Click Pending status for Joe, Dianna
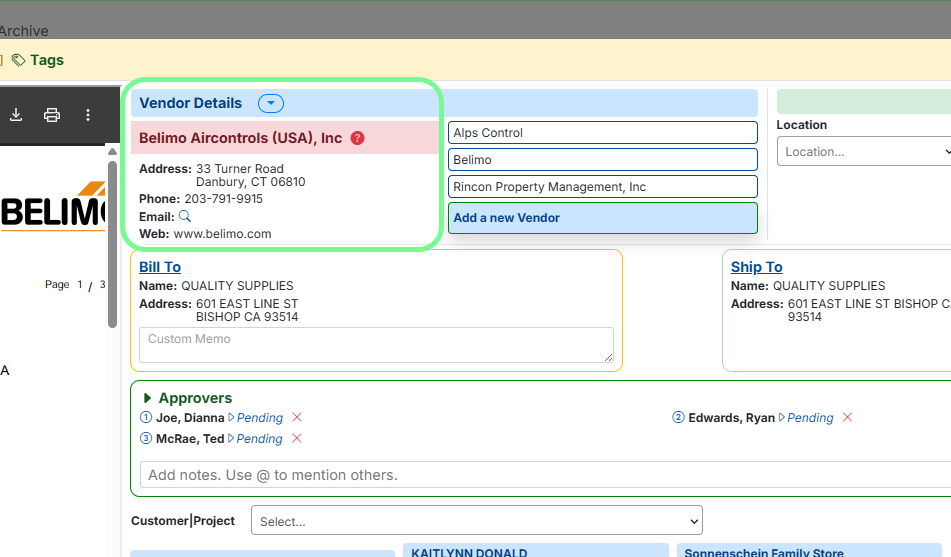Viewport: 951px width, 557px height. click(260, 418)
